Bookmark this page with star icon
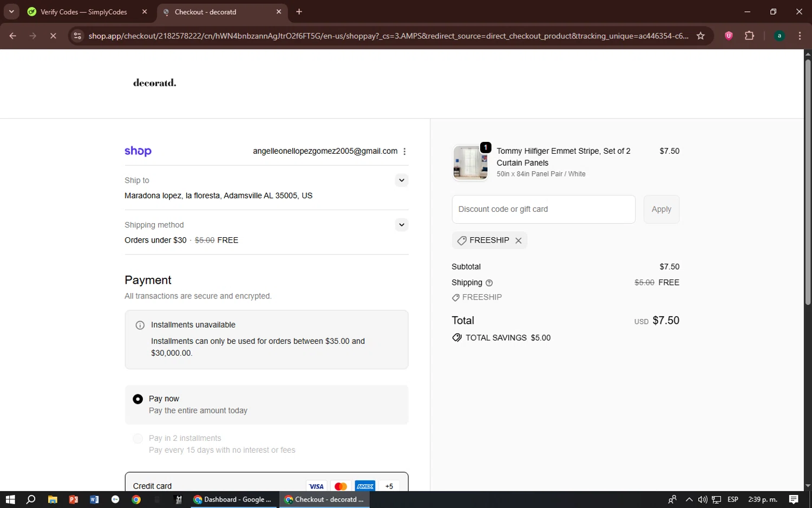 click(700, 36)
